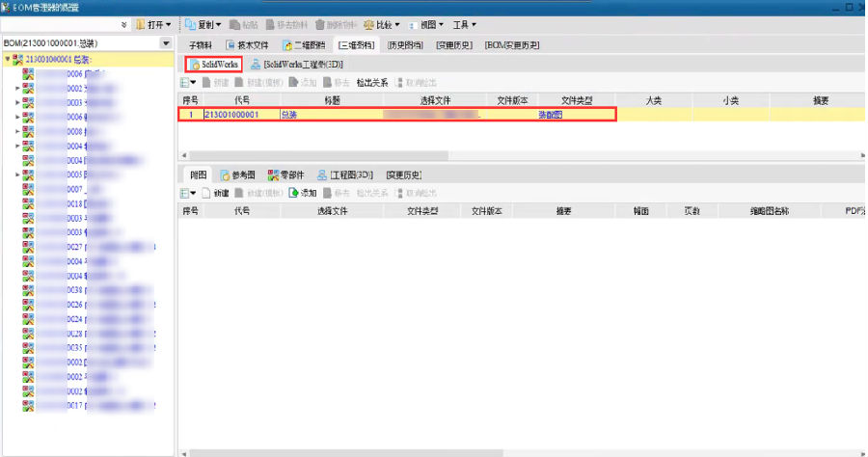Click 移去 in the 三维图档 toolbar
This screenshot has width=868, height=457.
(337, 83)
